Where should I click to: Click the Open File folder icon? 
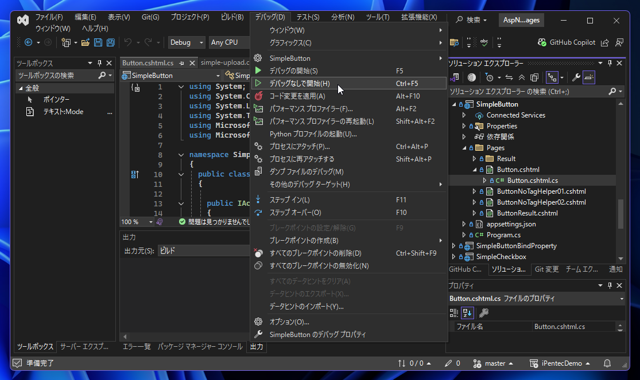85,42
